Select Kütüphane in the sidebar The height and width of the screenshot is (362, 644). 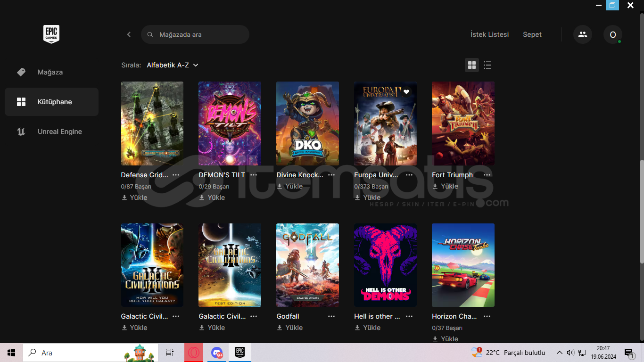[51, 102]
